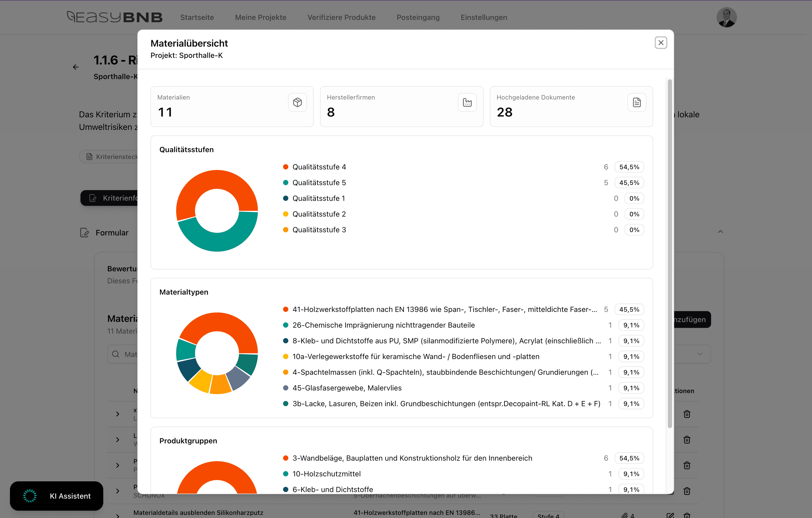
Task: Open the KI Assistent chat
Action: 57,496
